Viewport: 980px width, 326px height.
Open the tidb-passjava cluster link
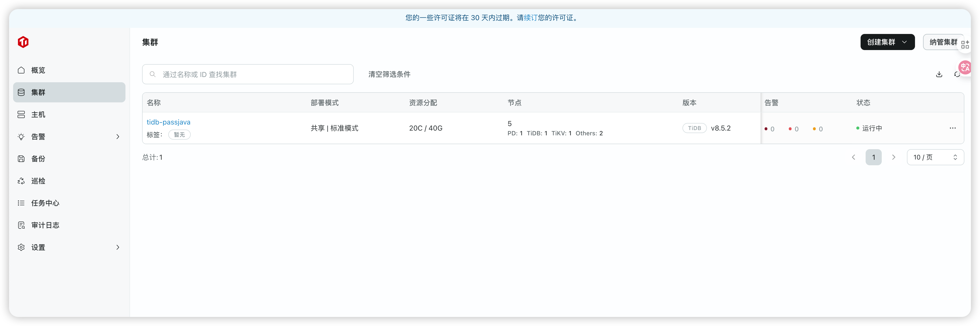169,122
